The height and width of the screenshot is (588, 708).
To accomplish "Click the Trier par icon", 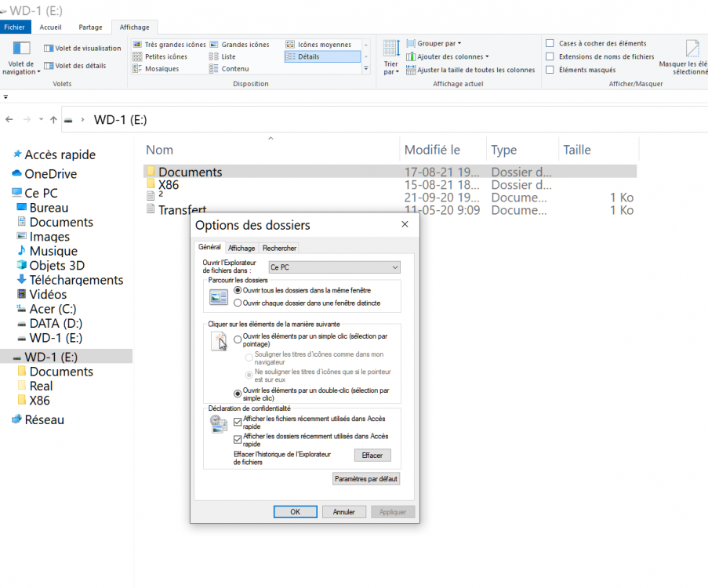I will point(391,50).
